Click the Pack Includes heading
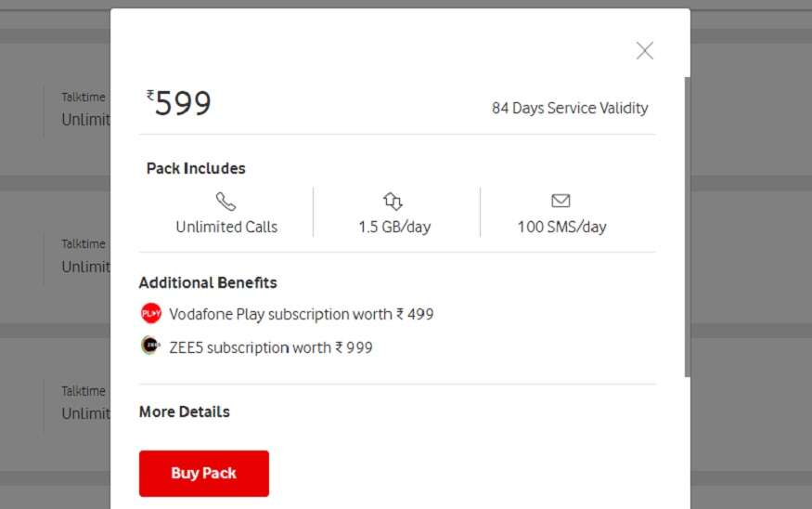This screenshot has height=509, width=812. tap(196, 168)
